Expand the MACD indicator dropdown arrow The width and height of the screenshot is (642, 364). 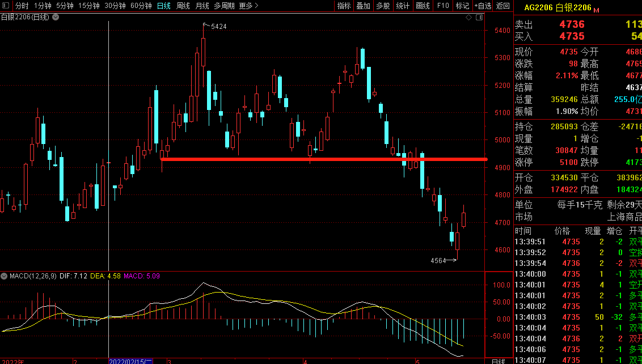coord(5,276)
